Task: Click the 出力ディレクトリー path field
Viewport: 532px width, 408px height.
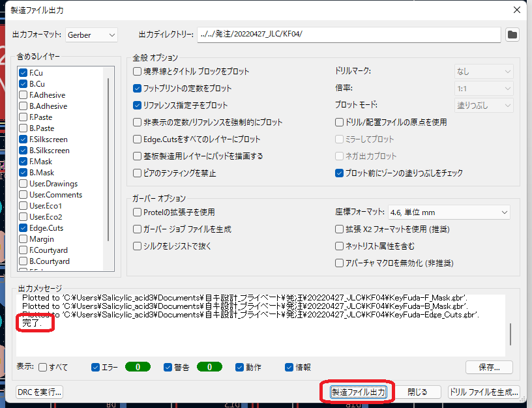Action: click(x=349, y=35)
